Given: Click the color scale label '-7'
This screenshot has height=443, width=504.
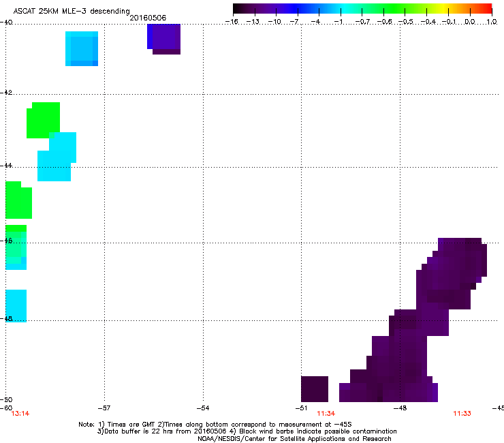Looking at the screenshot, I should pyautogui.click(x=294, y=22).
